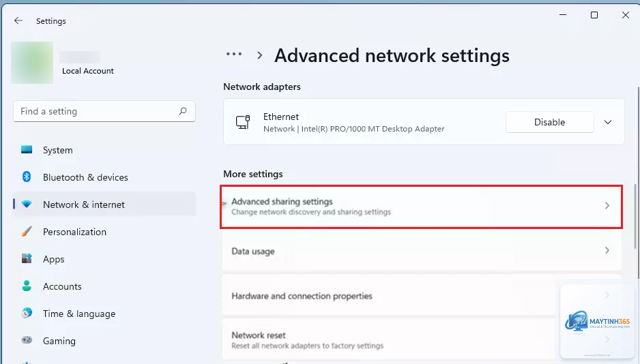Screen dimensions: 640x364
Task: Click the Accounts person icon
Action: [27, 286]
